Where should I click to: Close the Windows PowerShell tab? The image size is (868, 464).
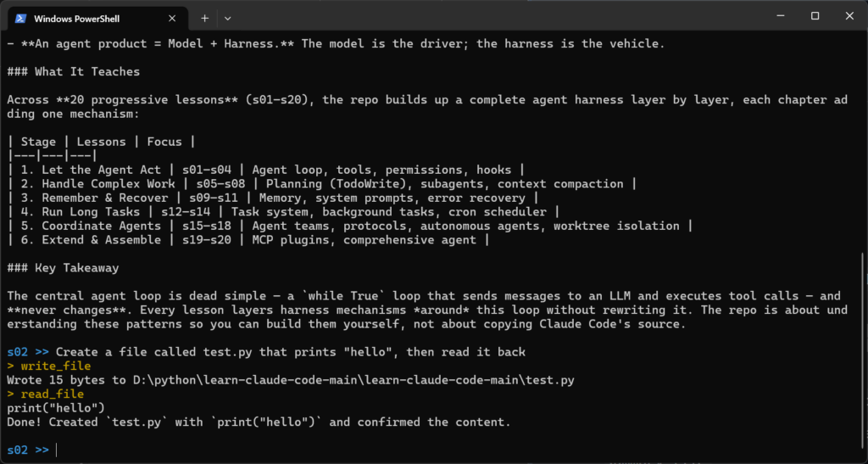tap(172, 19)
